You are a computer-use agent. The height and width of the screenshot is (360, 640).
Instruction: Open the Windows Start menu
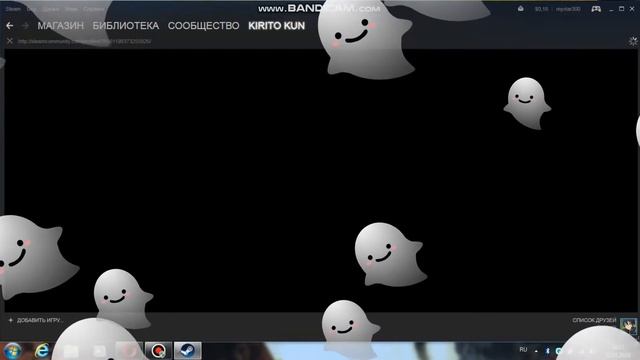tap(12, 351)
